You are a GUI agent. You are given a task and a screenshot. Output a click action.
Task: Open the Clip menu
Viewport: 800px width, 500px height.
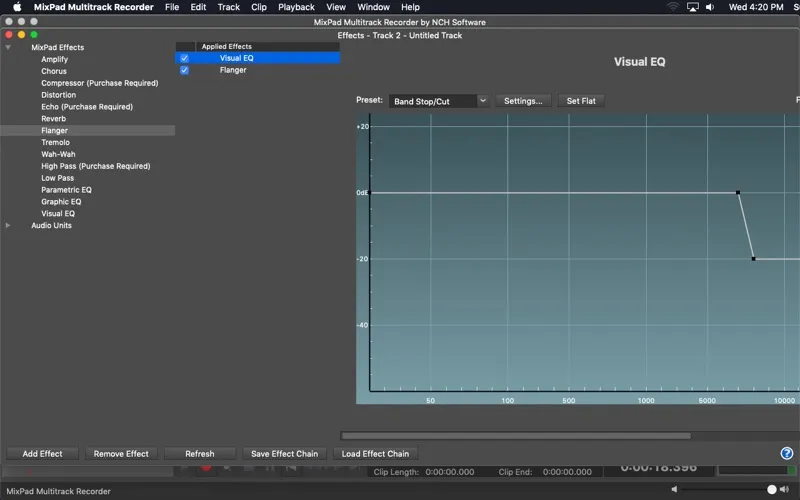click(x=259, y=7)
